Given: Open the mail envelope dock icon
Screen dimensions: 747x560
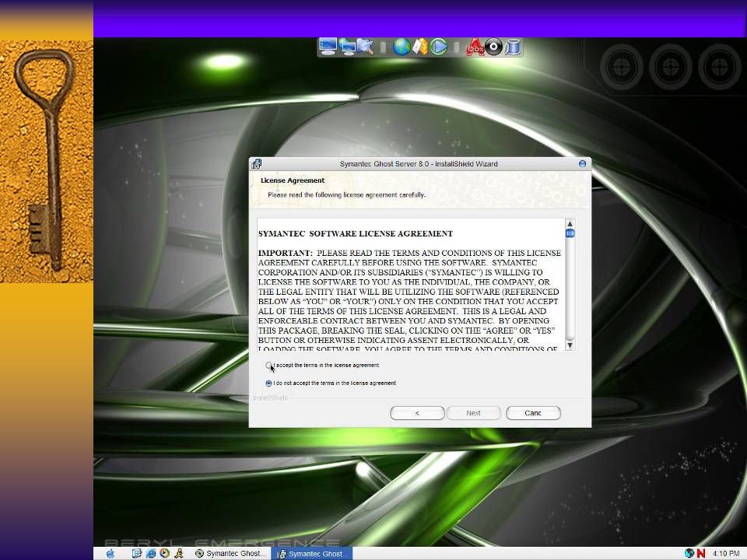Looking at the screenshot, I should coord(419,47).
